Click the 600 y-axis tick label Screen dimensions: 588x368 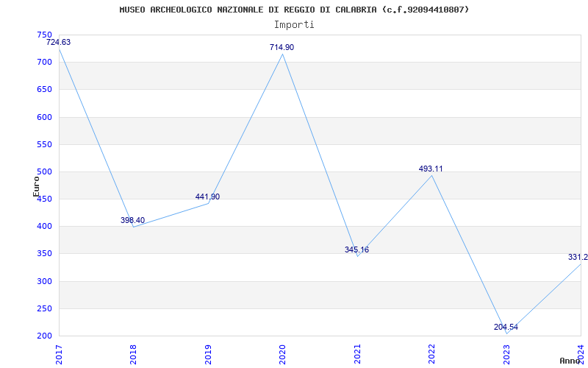tap(45, 117)
